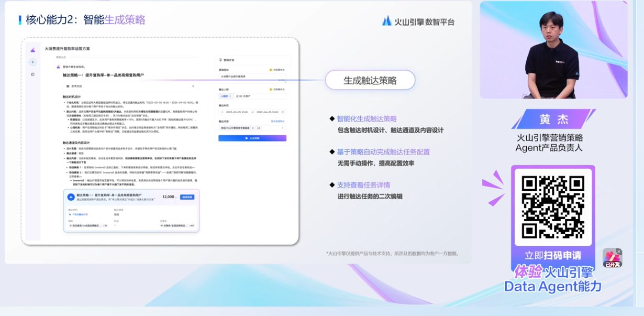Open the document icon below the plus button
Screen dimensions: 644x316
tap(32, 74)
